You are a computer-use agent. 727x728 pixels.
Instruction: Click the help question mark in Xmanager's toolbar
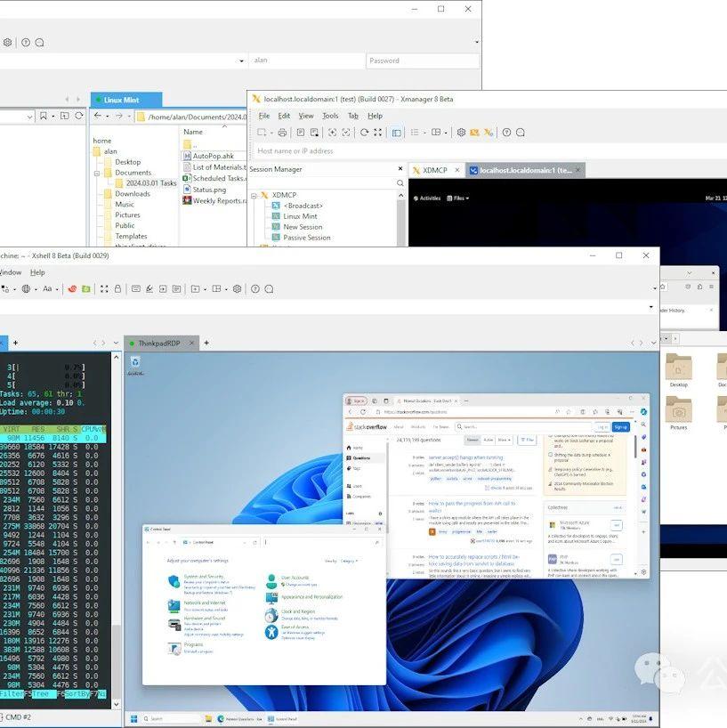pyautogui.click(x=506, y=132)
